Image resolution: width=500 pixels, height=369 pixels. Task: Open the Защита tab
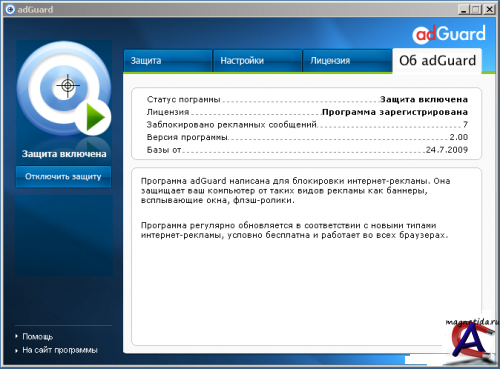click(168, 61)
